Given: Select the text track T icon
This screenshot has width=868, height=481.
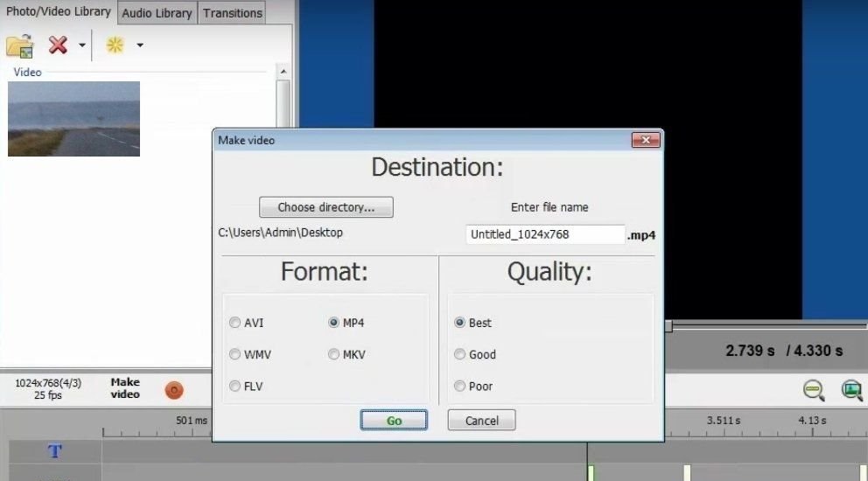Looking at the screenshot, I should point(55,451).
